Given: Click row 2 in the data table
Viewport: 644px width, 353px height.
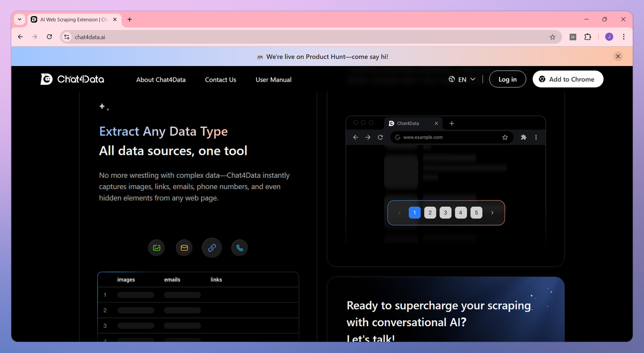Looking at the screenshot, I should [x=198, y=311].
